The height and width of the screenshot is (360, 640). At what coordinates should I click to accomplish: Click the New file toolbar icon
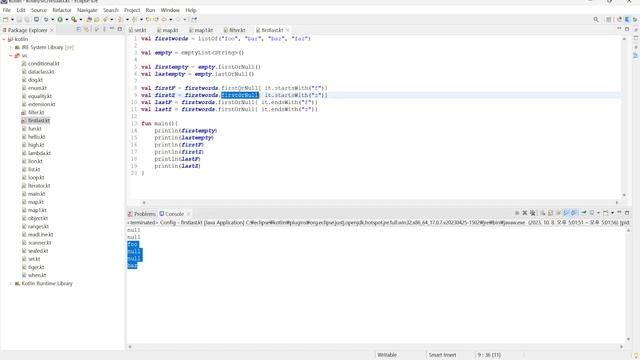5,20
